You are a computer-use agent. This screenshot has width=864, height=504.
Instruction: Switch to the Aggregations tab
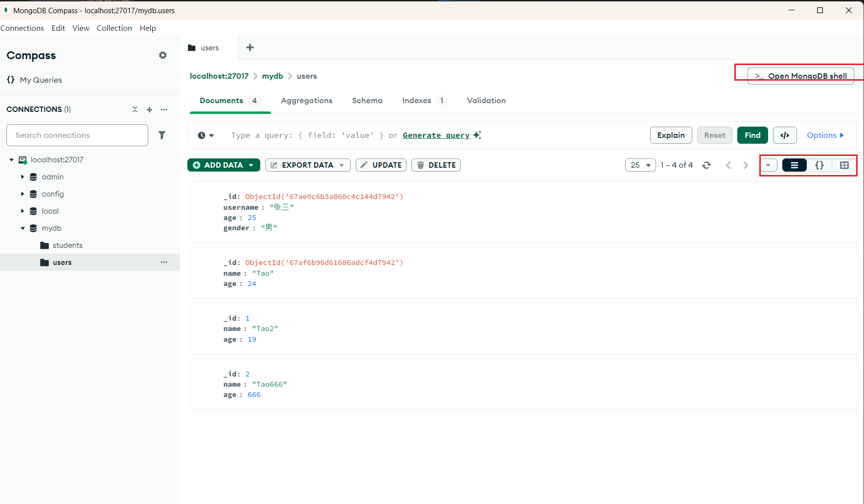[x=306, y=101]
